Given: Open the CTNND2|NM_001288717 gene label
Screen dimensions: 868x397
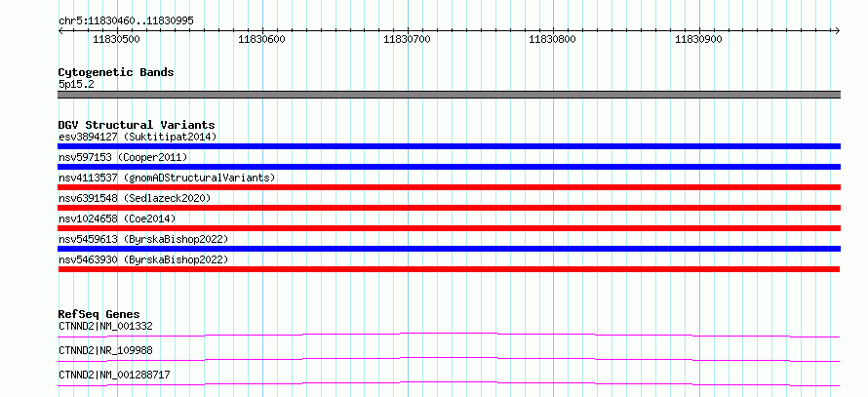Looking at the screenshot, I should (114, 375).
